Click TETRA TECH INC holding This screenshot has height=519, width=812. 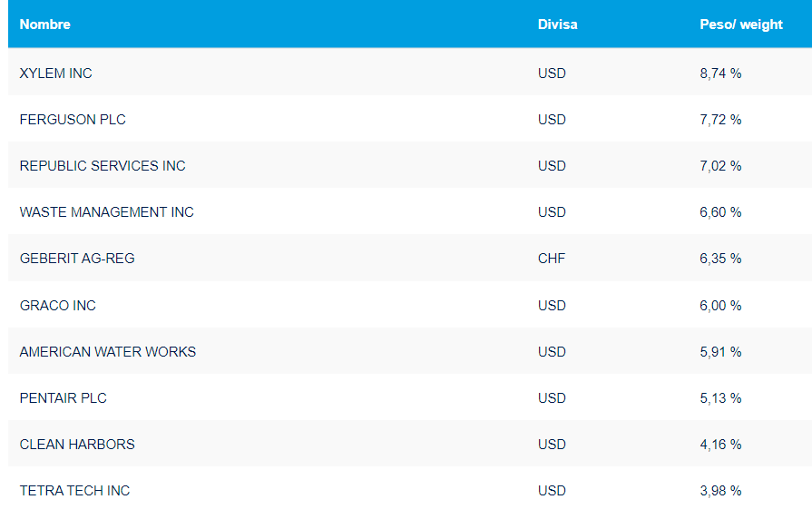pos(74,491)
